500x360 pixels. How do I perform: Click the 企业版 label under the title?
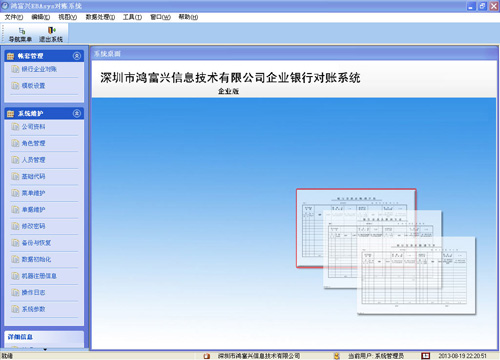pyautogui.click(x=228, y=91)
